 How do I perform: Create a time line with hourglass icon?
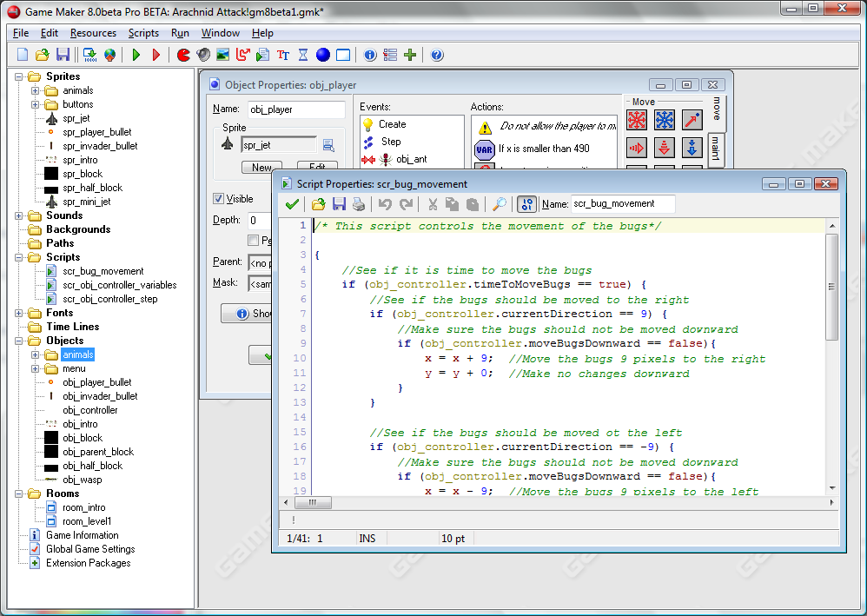(x=303, y=55)
